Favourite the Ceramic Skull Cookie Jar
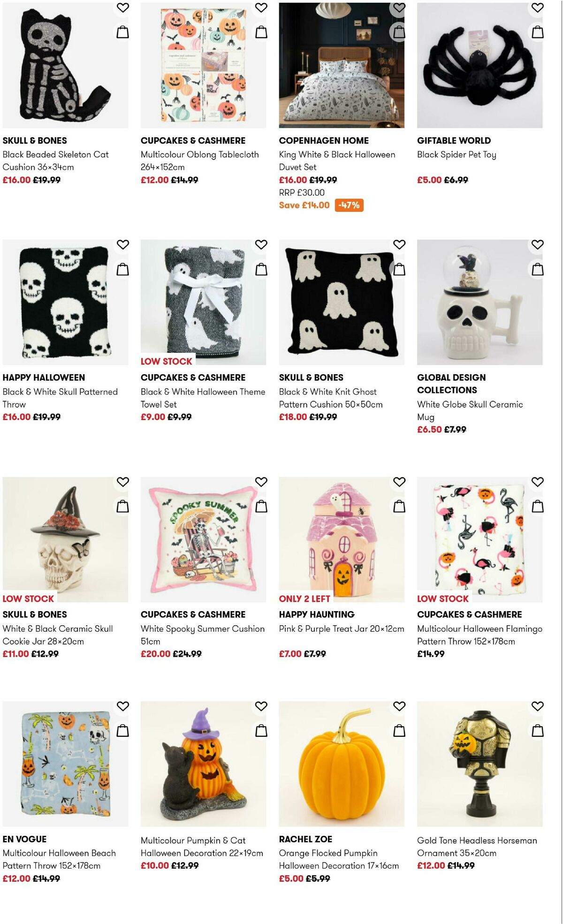 [x=123, y=482]
